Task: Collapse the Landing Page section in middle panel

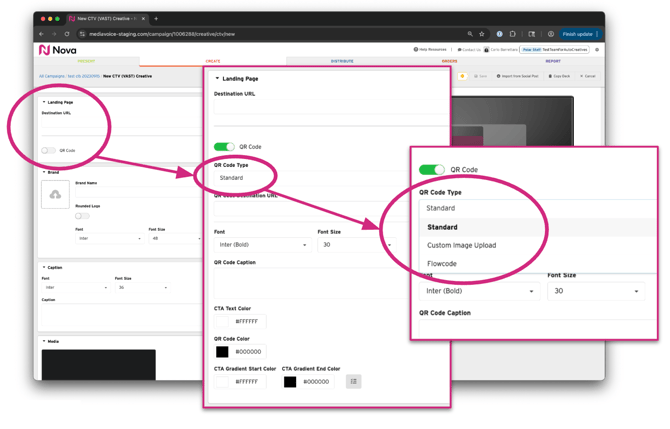Action: pos(217,78)
